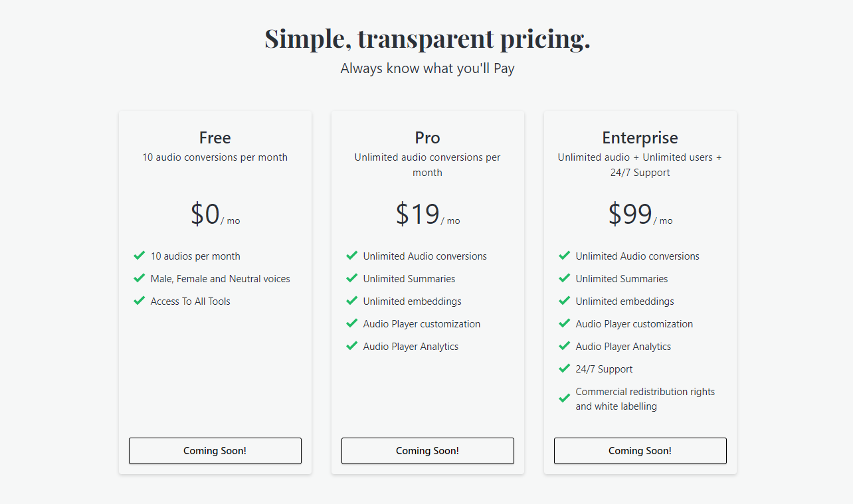Click the checkmark beside "10 audios per month"
Screen dimensions: 853x504
point(139,256)
